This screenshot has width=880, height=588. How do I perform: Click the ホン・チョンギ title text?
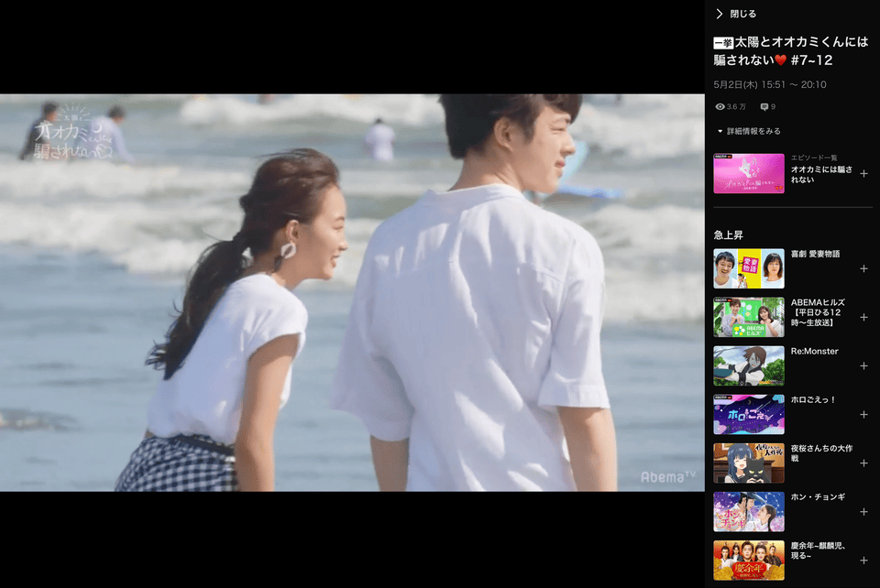[x=818, y=497]
